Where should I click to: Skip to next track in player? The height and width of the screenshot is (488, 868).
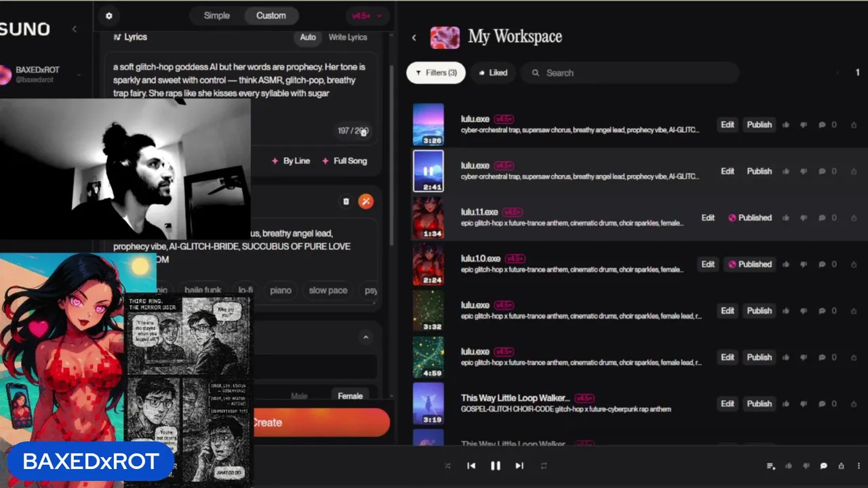click(x=519, y=466)
